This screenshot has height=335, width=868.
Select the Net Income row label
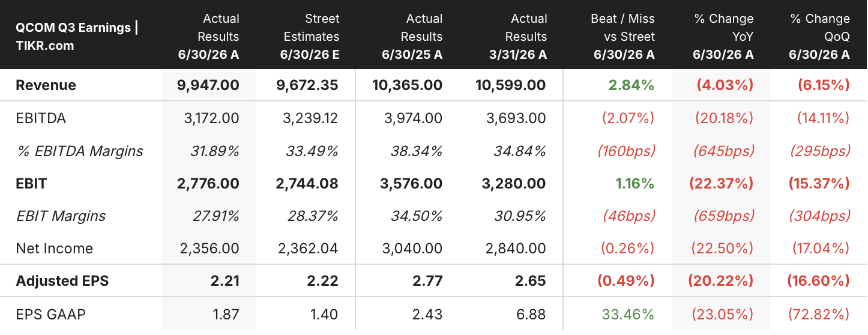pyautogui.click(x=54, y=249)
